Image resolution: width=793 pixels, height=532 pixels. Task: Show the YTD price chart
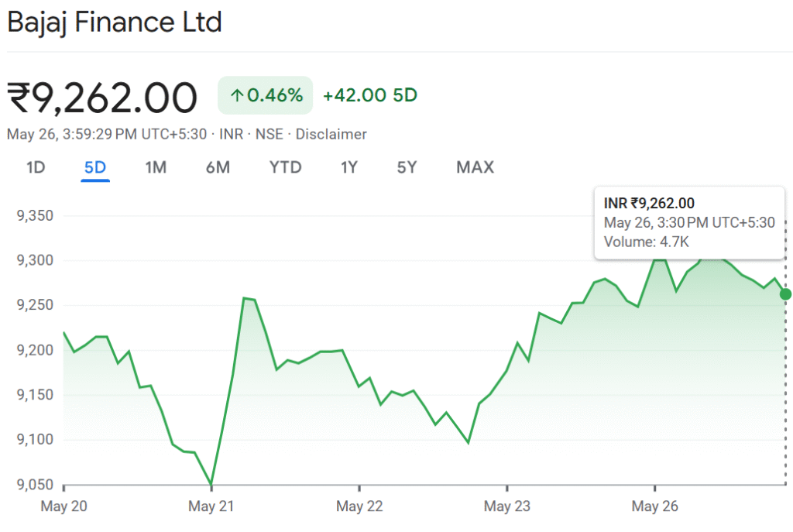(285, 167)
